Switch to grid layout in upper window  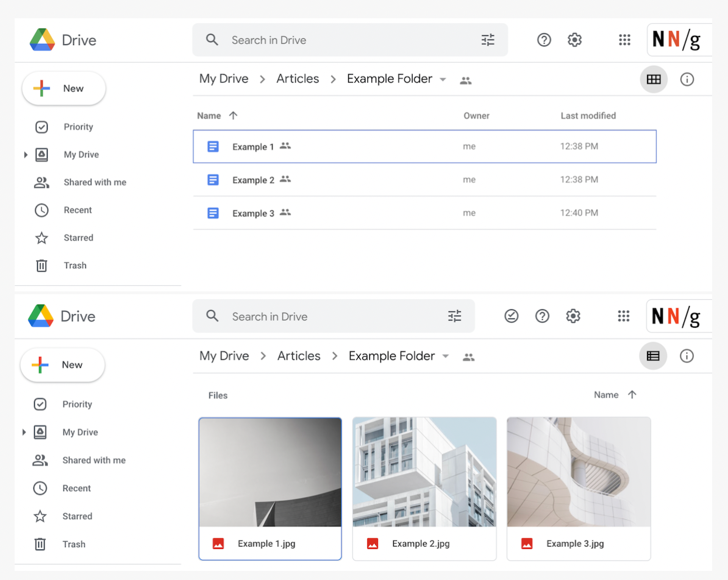point(654,79)
